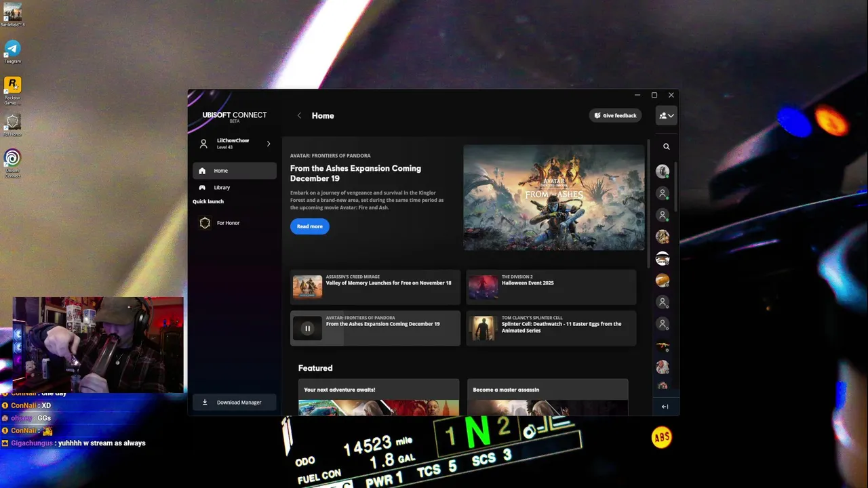Select the first online friend avatar with statue picture

coord(663,171)
